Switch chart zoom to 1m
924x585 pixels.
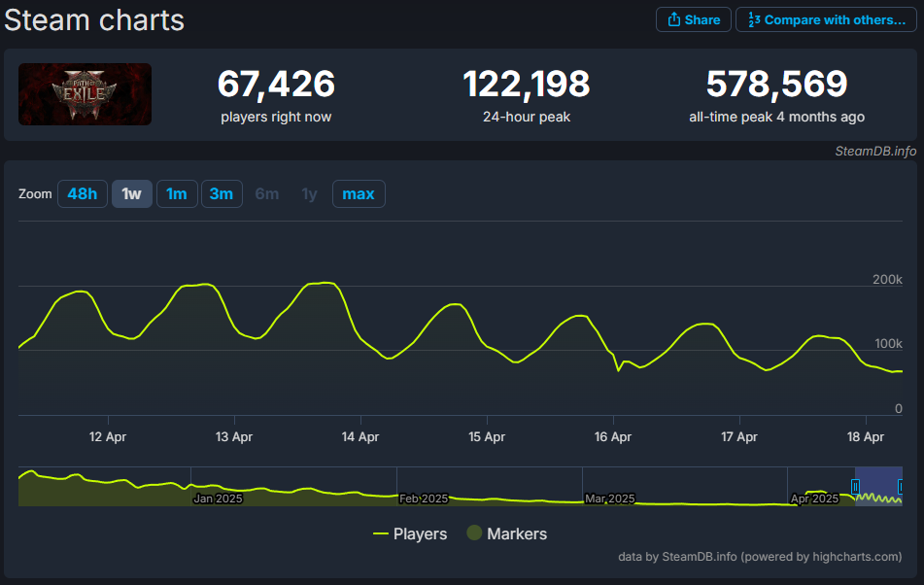(x=177, y=193)
